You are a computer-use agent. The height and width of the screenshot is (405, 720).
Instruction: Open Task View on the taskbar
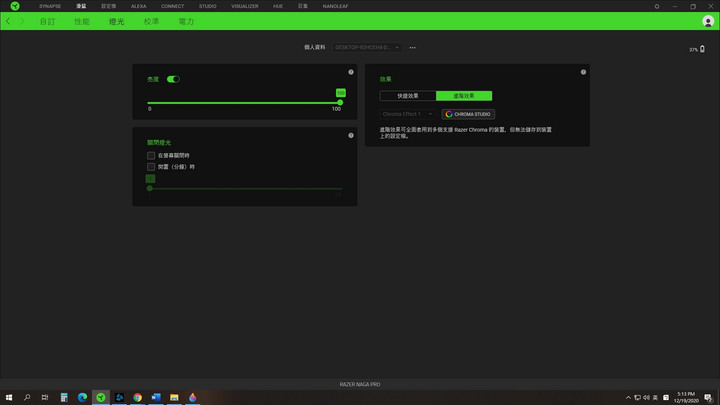click(45, 397)
